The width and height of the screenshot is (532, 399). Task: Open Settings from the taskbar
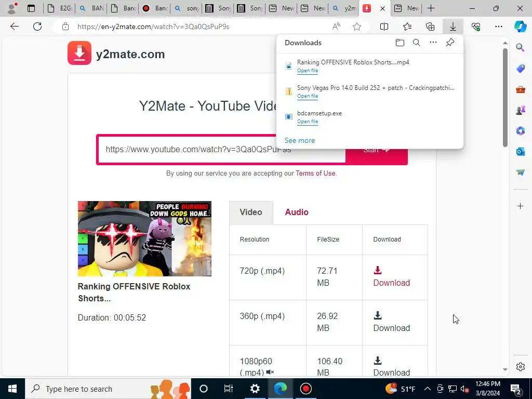pos(255,389)
